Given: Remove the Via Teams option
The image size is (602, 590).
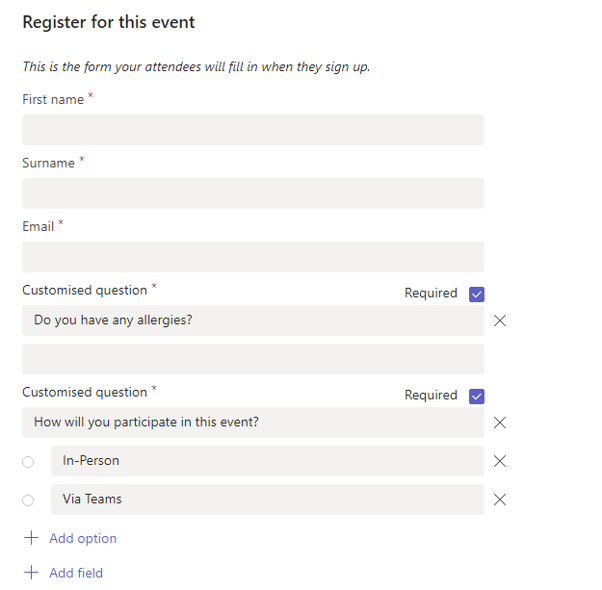Looking at the screenshot, I should point(500,500).
